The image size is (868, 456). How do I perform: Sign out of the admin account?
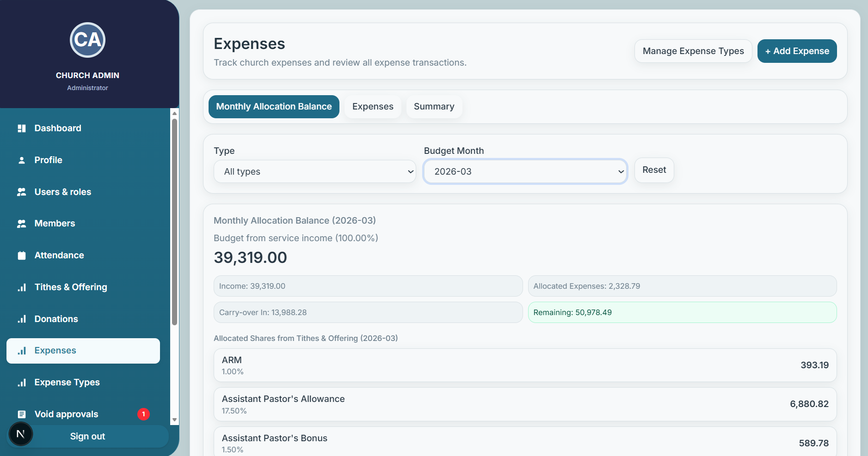(87, 437)
